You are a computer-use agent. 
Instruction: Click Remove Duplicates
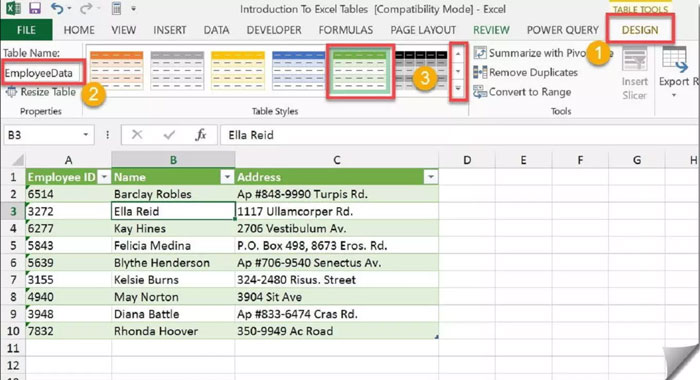(x=526, y=72)
